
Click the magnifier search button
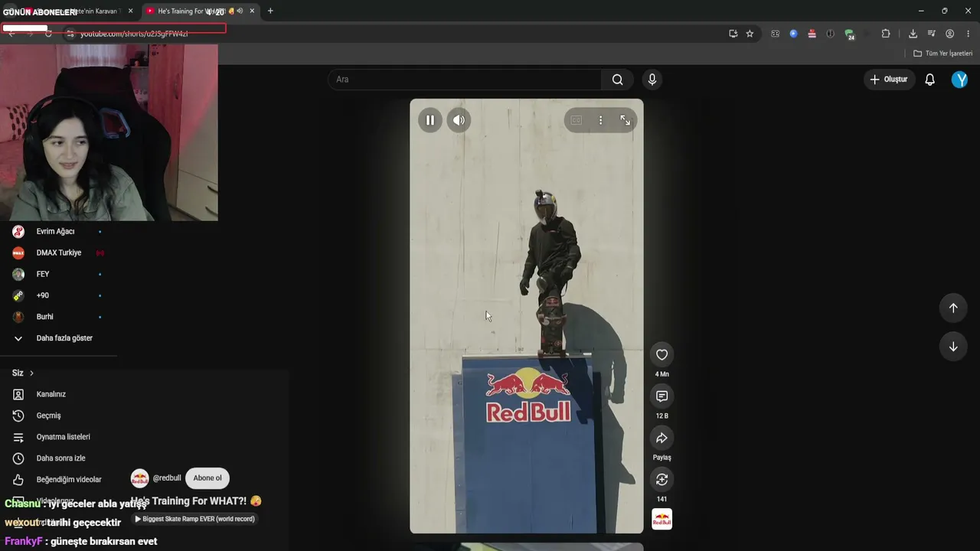(x=618, y=80)
